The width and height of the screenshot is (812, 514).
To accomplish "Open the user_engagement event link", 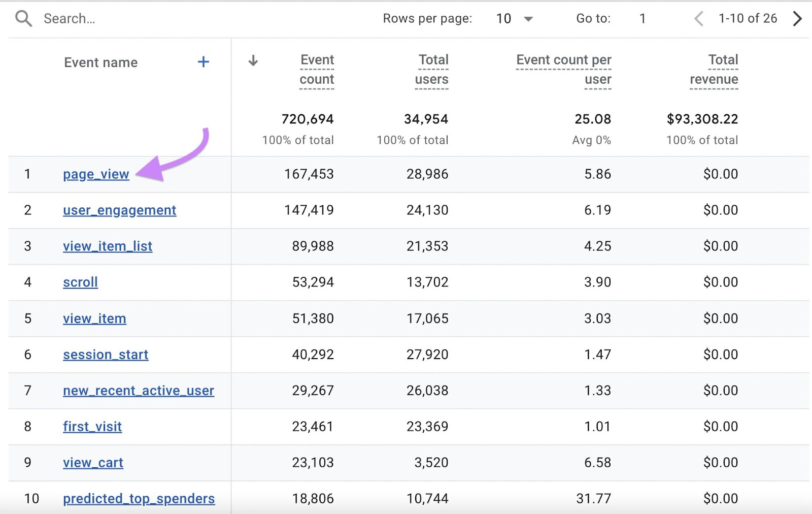I will click(x=119, y=210).
